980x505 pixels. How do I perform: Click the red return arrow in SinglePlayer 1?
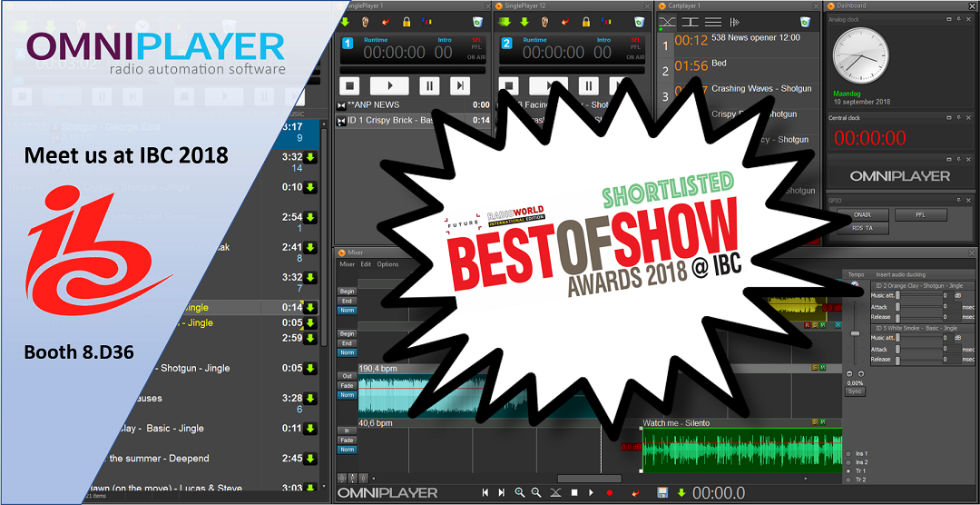coord(386,23)
